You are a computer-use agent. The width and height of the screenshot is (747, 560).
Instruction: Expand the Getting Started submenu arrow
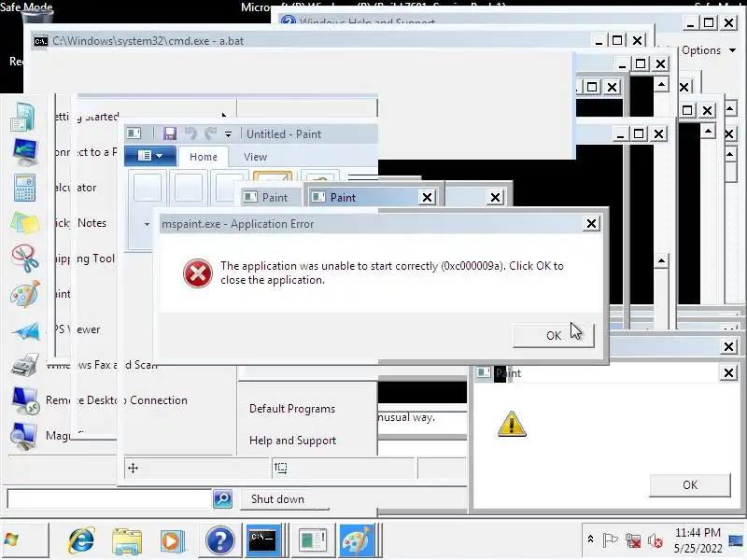click(x=224, y=115)
